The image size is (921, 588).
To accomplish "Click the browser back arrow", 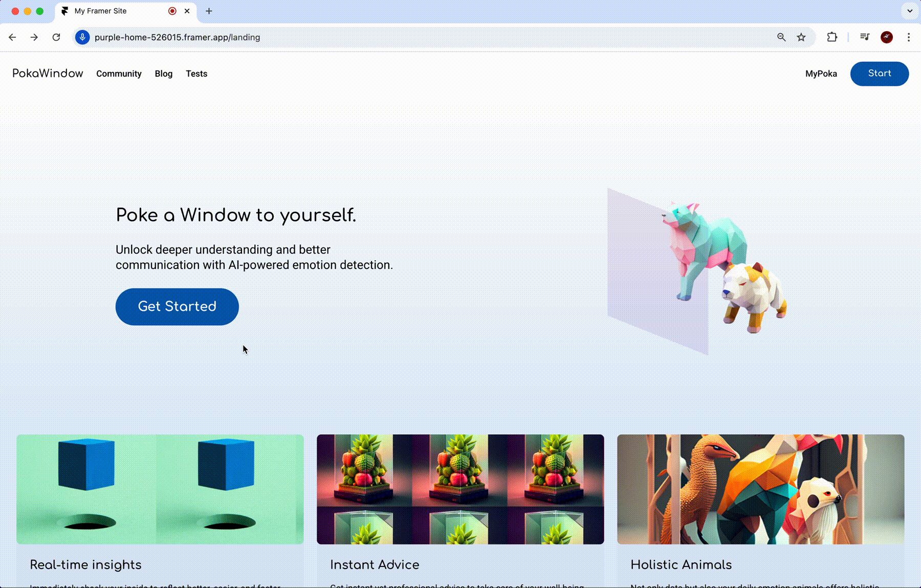I will pos(12,37).
